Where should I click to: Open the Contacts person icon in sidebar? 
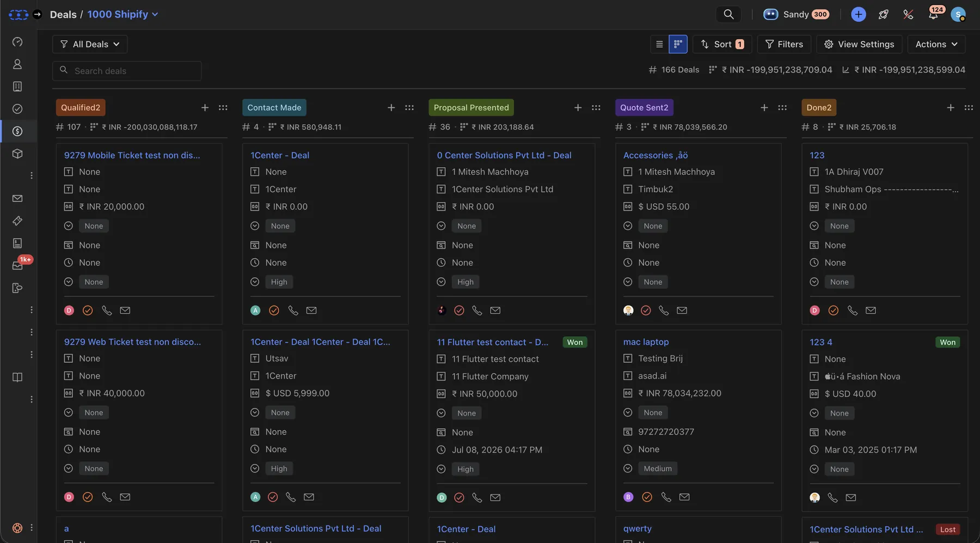[x=17, y=64]
